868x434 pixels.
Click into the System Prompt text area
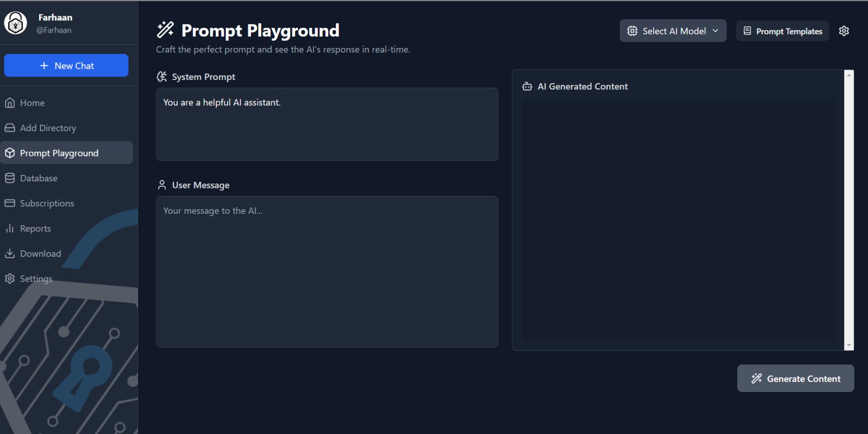click(327, 124)
